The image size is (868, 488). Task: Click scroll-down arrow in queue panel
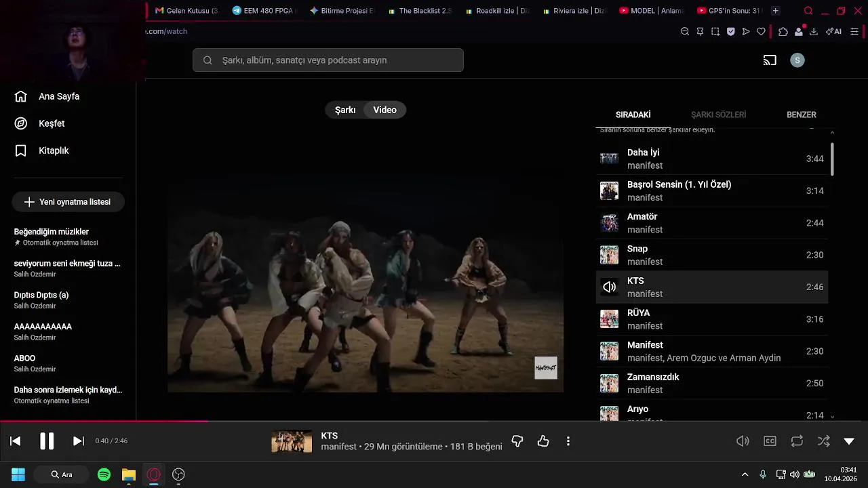[832, 417]
